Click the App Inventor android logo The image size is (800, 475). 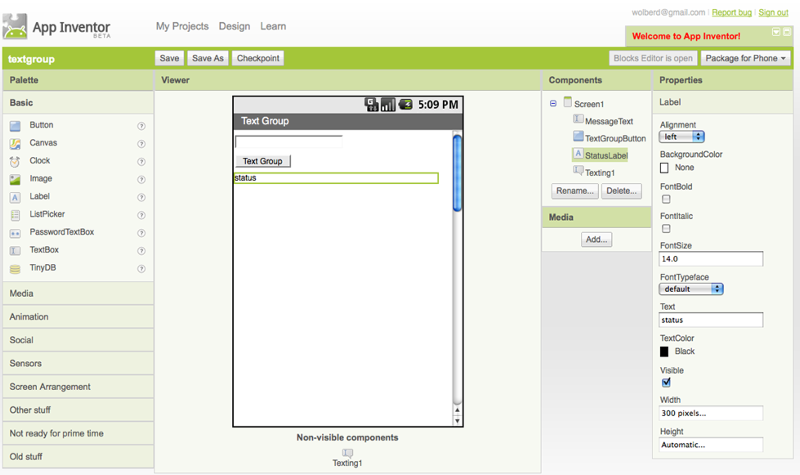tap(15, 27)
